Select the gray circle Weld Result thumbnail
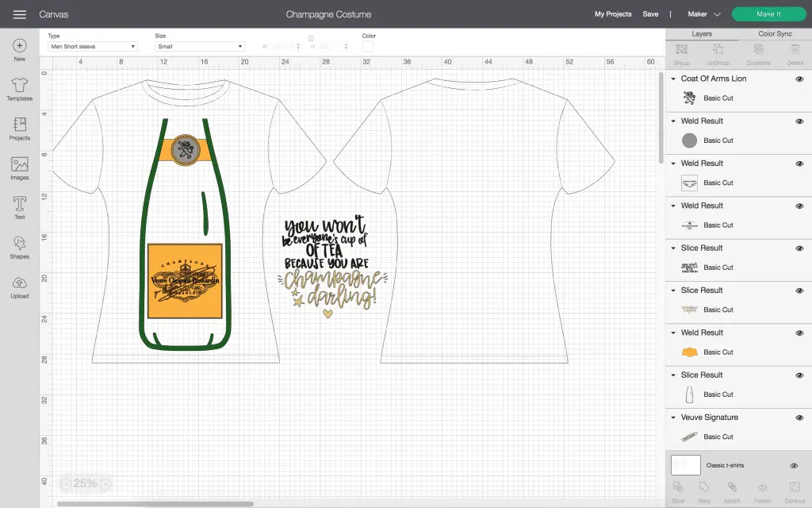 [689, 140]
